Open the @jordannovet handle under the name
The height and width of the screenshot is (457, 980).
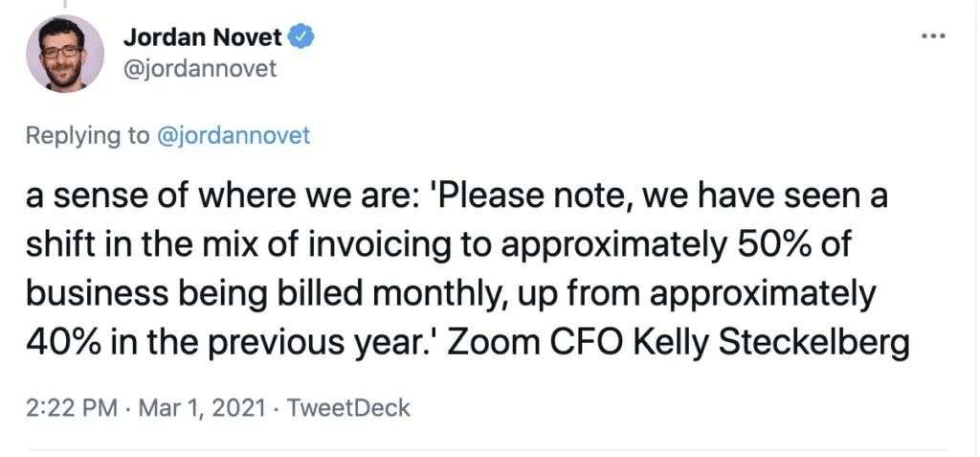(x=199, y=69)
